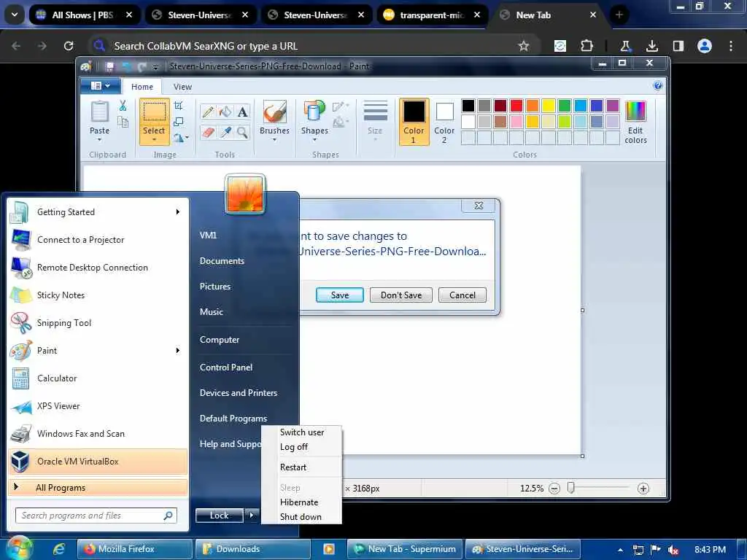Viewport: 747px width, 560px height.
Task: Open Snipping Tool from Start menu
Action: tap(98, 323)
